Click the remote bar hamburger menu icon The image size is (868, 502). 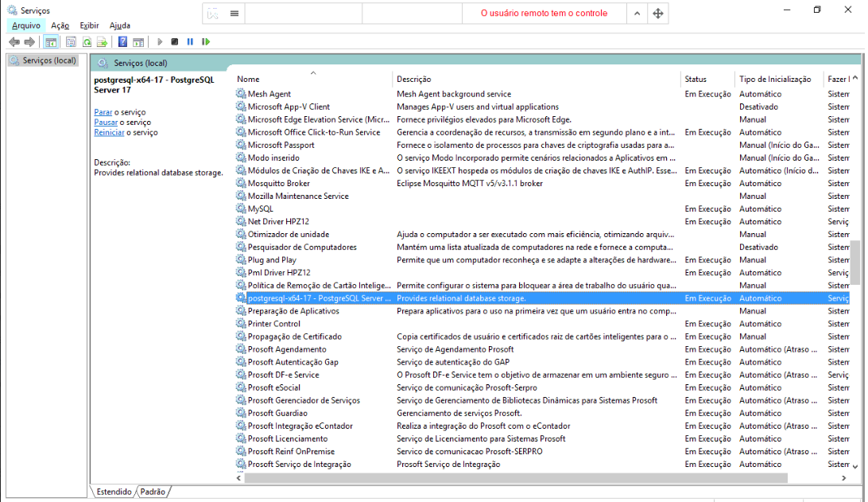[x=234, y=14]
